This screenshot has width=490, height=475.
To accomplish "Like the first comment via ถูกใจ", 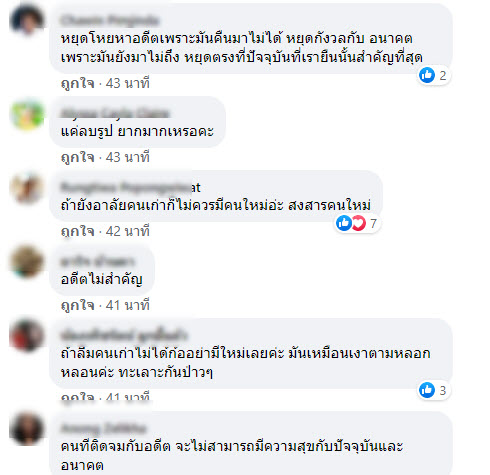I will 78,83.
